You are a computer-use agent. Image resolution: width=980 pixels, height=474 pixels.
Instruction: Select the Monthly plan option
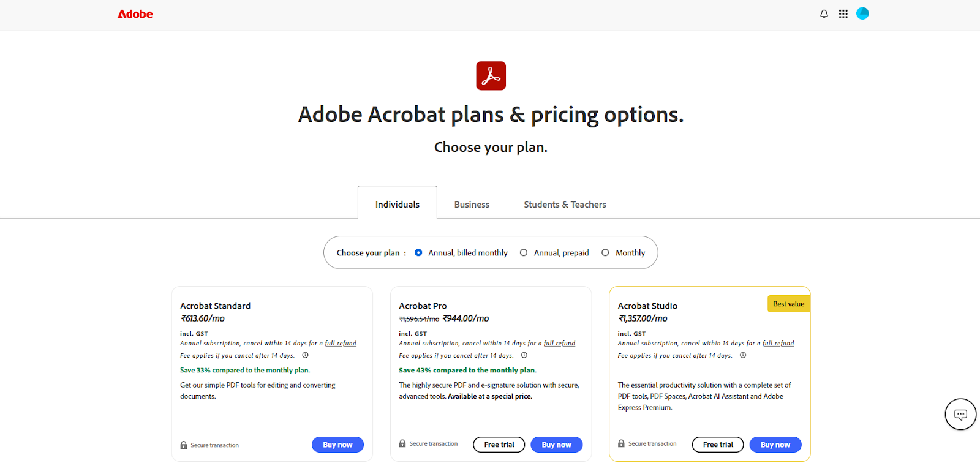coord(605,252)
